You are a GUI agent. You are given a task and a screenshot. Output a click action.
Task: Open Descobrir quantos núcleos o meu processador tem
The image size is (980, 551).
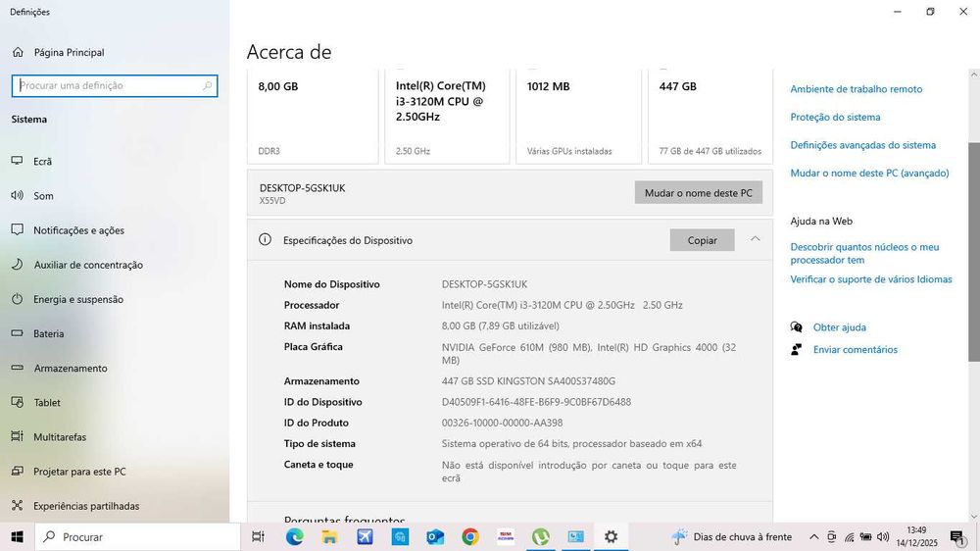pos(864,253)
